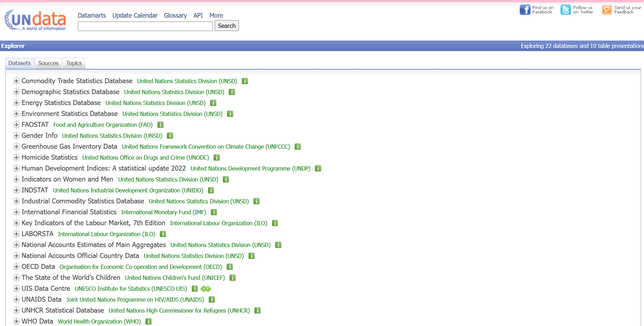Screen dimensions: 644x326
Task: Open info icon for Energy Statistics Database
Action: [x=213, y=103]
